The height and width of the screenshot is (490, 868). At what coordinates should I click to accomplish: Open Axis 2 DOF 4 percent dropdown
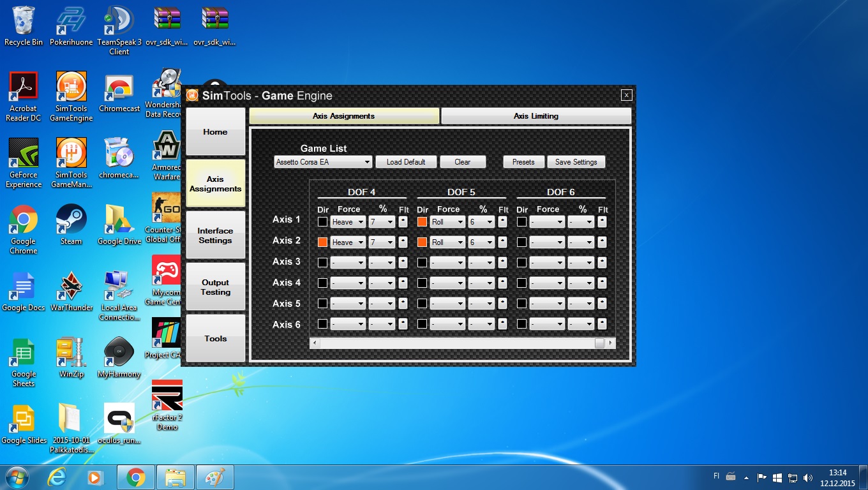pyautogui.click(x=382, y=242)
